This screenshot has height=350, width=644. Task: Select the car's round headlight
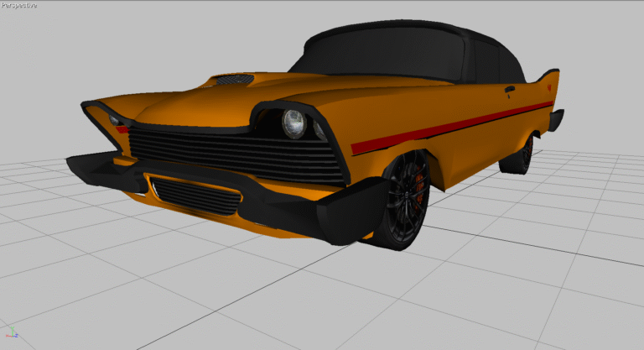[x=293, y=124]
